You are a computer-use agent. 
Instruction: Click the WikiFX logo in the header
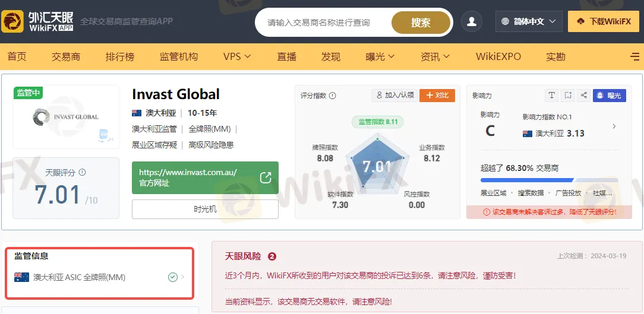pyautogui.click(x=38, y=21)
